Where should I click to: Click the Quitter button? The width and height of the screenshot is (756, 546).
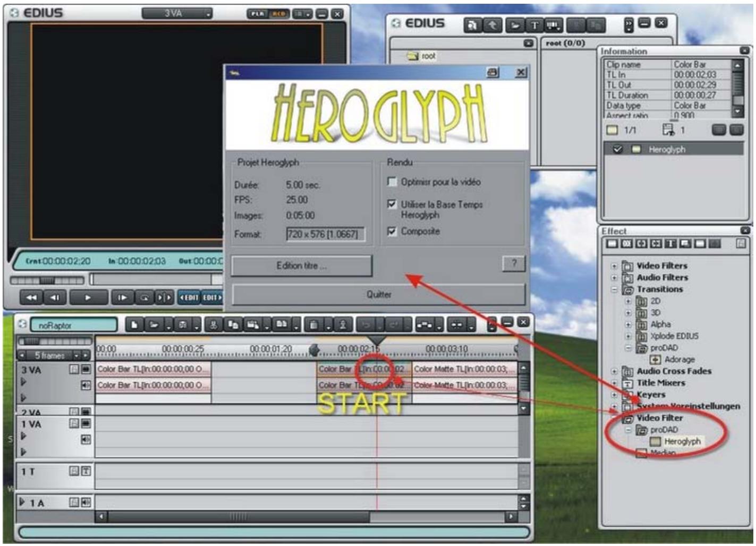(x=379, y=294)
